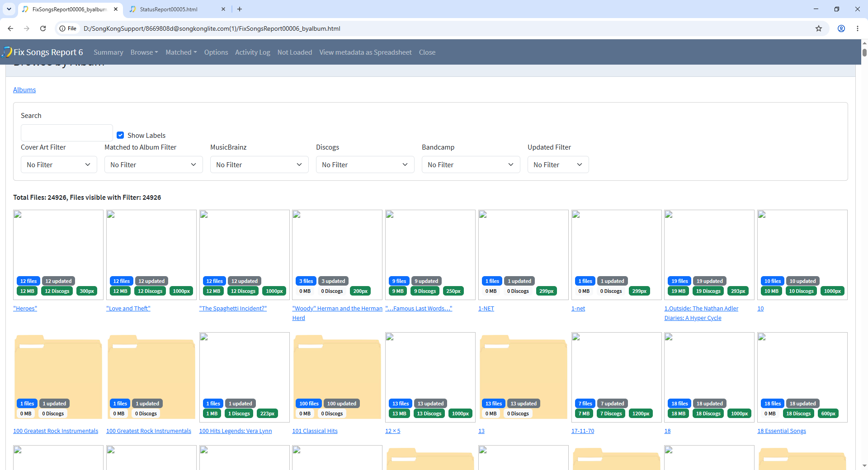Click the browser forward arrow
Screen dimensions: 868x470
pos(27,28)
